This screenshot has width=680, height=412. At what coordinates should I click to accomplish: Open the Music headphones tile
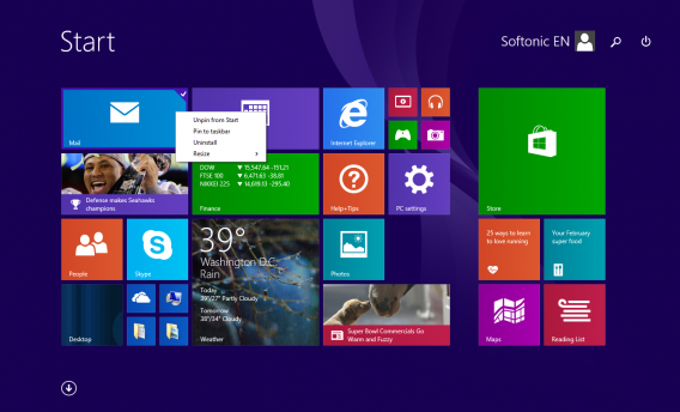click(435, 102)
